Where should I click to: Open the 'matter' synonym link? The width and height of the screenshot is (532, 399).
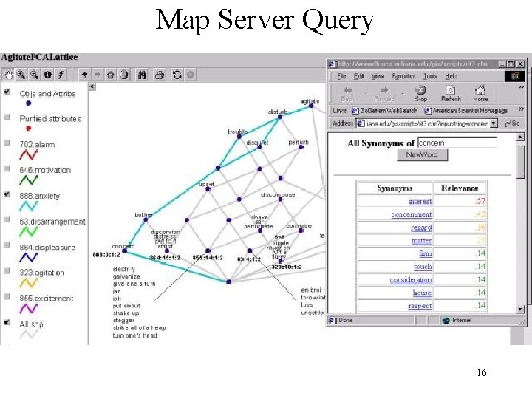(421, 241)
